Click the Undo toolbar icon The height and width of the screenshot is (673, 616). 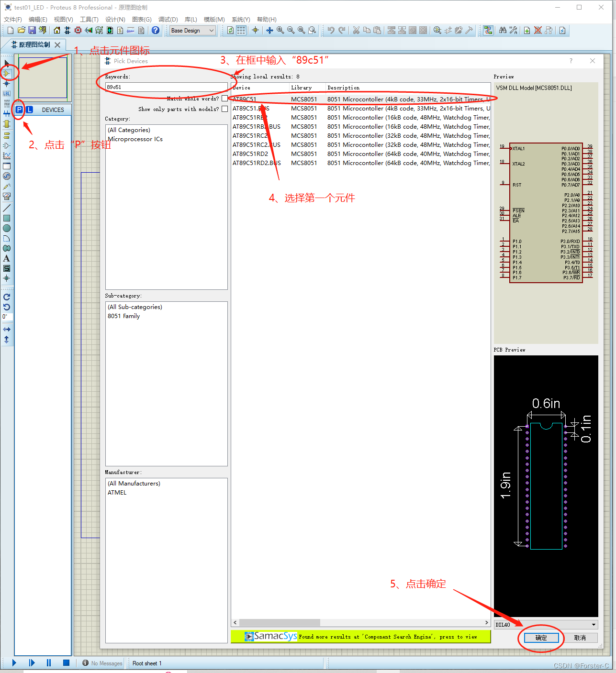pyautogui.click(x=331, y=30)
